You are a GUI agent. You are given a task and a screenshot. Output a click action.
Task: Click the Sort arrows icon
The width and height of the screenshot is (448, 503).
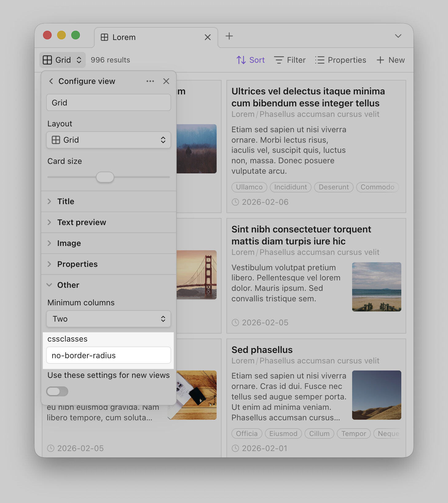pos(241,60)
